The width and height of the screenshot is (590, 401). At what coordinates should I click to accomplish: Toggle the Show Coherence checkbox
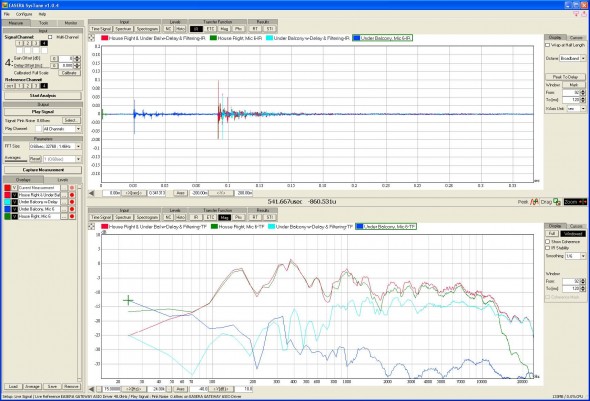tap(548, 242)
